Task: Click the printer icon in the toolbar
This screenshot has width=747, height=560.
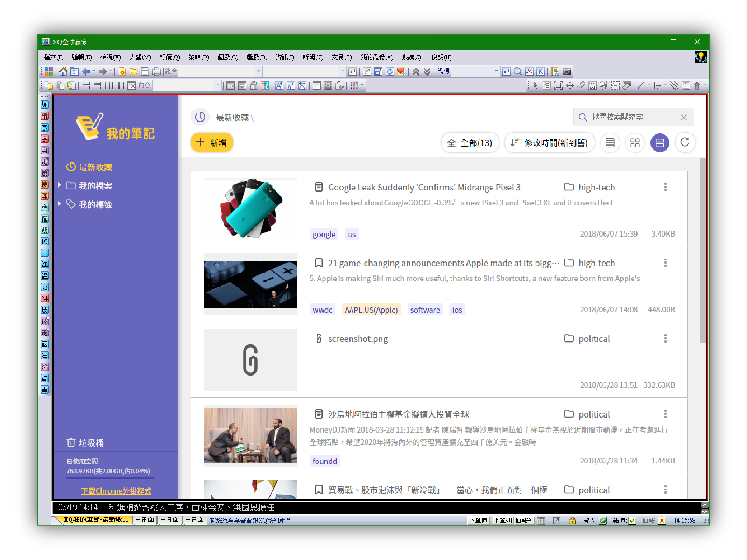Action: point(156,71)
